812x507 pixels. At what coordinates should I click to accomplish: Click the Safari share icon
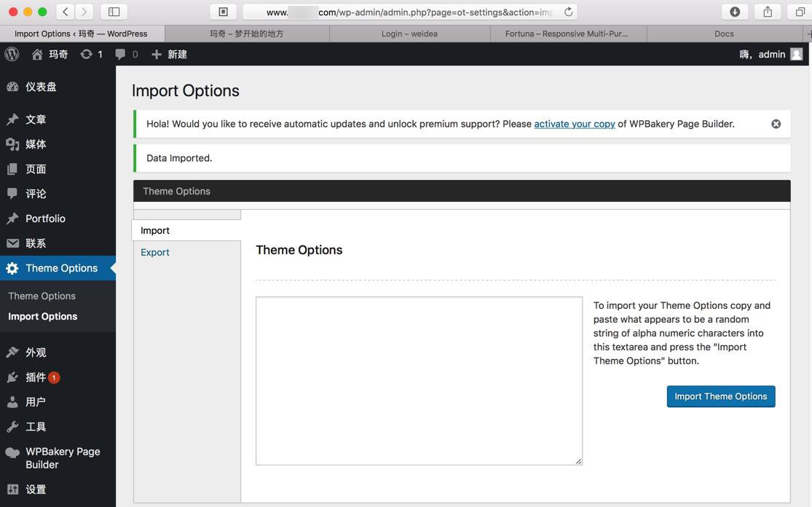coord(768,12)
